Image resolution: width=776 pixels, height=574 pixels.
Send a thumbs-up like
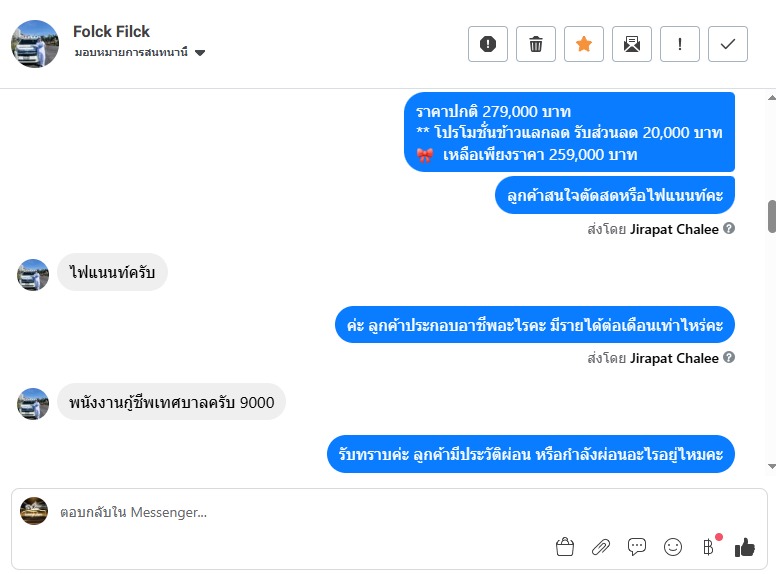pos(745,547)
